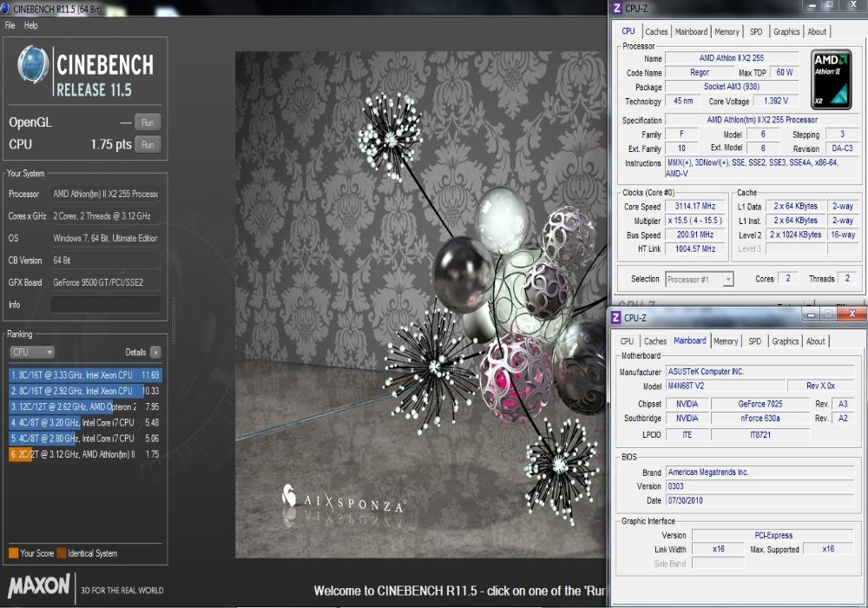Screen dimensions: 868x608
Task: Click the top CPU-Z window title icon
Action: [x=616, y=9]
